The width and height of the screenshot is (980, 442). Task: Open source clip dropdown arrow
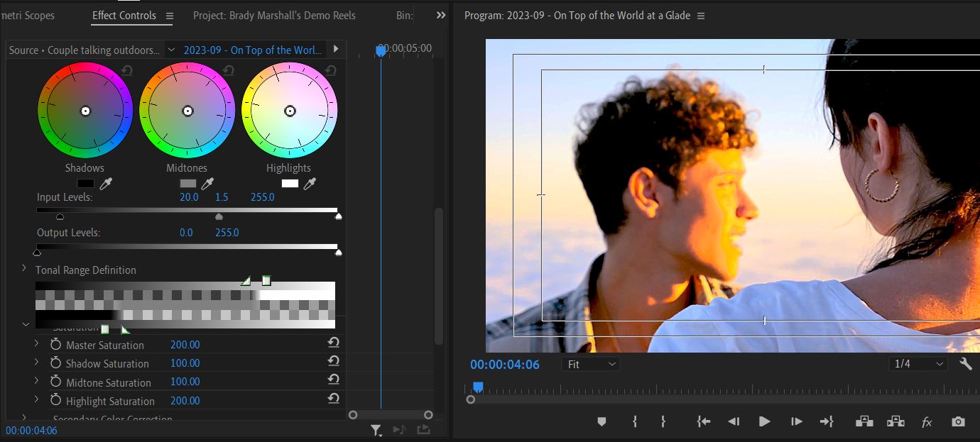[x=170, y=50]
